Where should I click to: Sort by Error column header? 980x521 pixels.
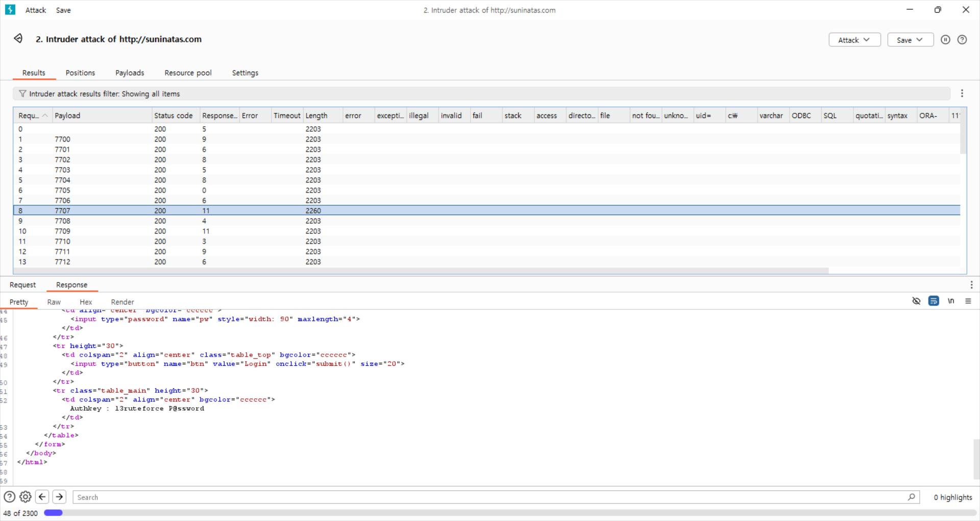coord(255,115)
